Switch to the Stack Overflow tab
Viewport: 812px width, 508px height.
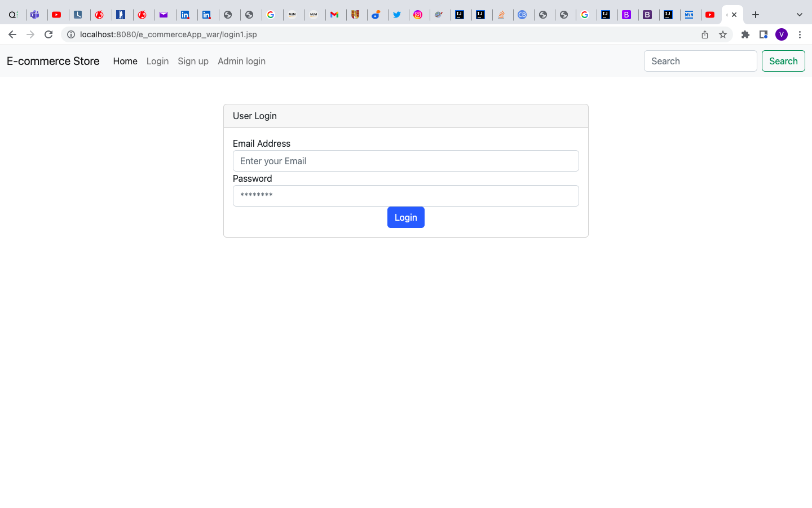coord(501,15)
